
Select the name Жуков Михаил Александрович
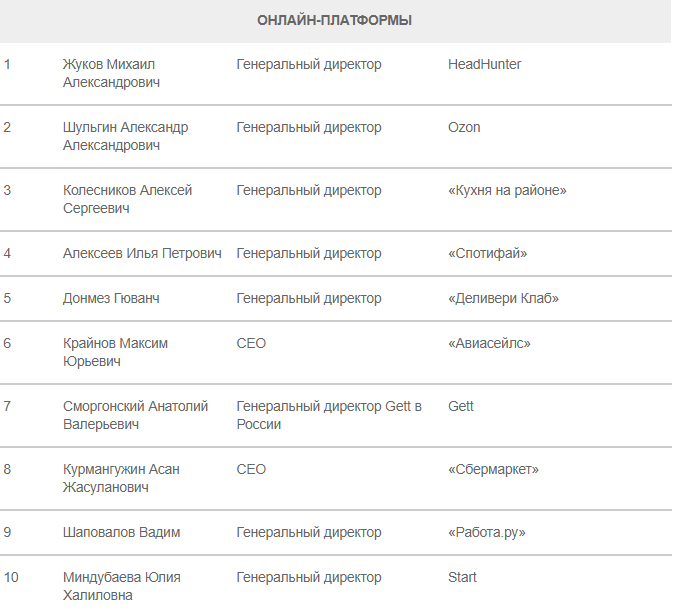coord(111,73)
